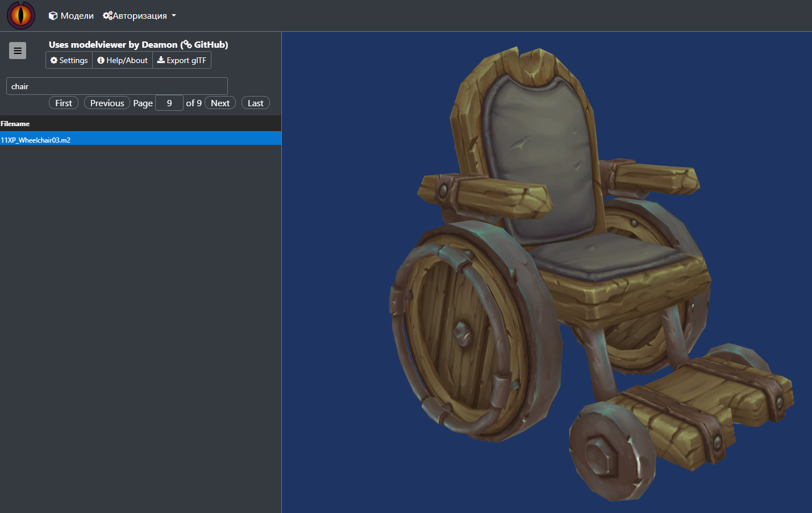Image resolution: width=812 pixels, height=513 pixels.
Task: Click the page number box showing 9
Action: coord(169,103)
